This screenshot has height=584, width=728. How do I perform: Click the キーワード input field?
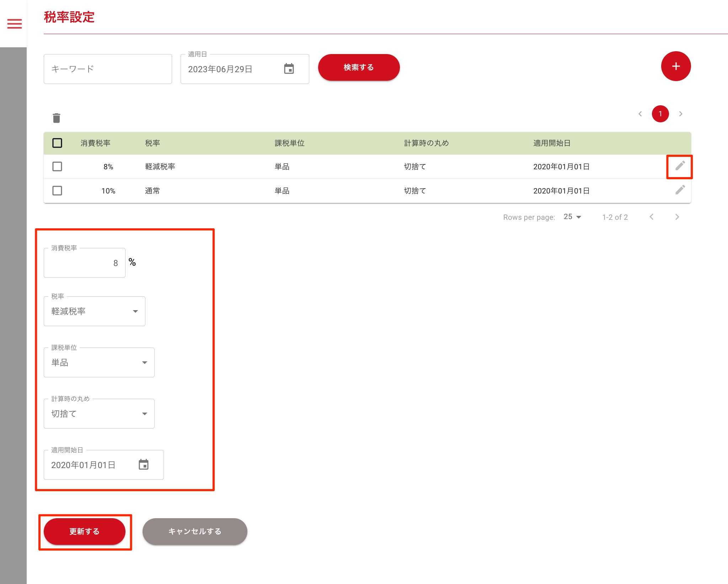108,69
